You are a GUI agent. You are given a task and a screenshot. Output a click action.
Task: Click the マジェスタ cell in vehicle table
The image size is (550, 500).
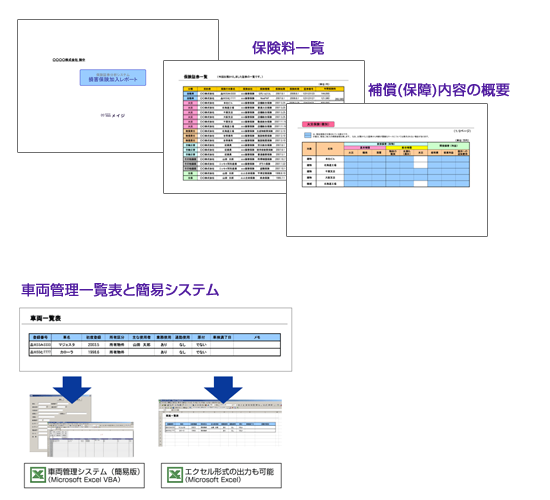pyautogui.click(x=67, y=345)
